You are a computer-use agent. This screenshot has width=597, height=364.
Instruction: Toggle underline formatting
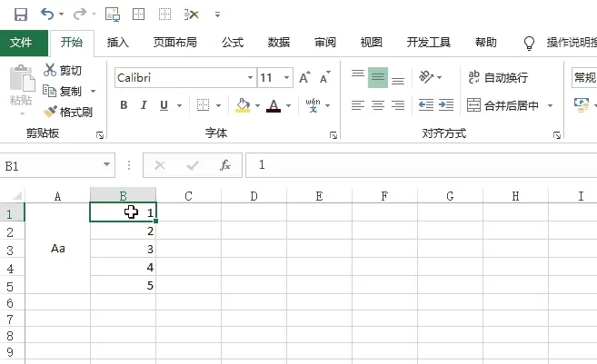pyautogui.click(x=164, y=105)
